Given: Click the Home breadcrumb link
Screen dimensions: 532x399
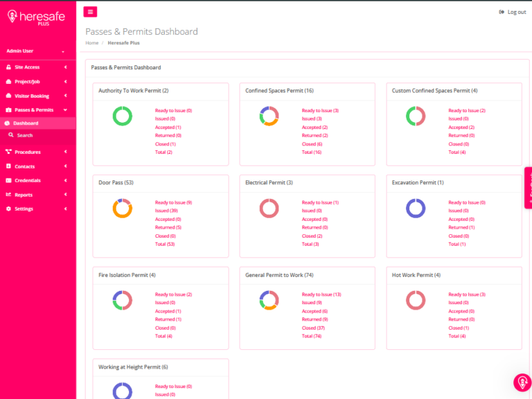Looking at the screenshot, I should tap(92, 43).
